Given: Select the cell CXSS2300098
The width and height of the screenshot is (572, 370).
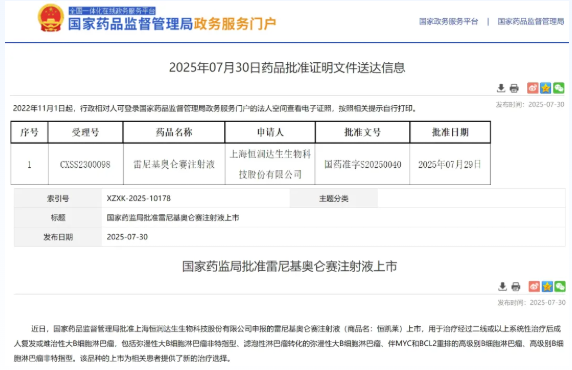Looking at the screenshot, I should coord(85,165).
